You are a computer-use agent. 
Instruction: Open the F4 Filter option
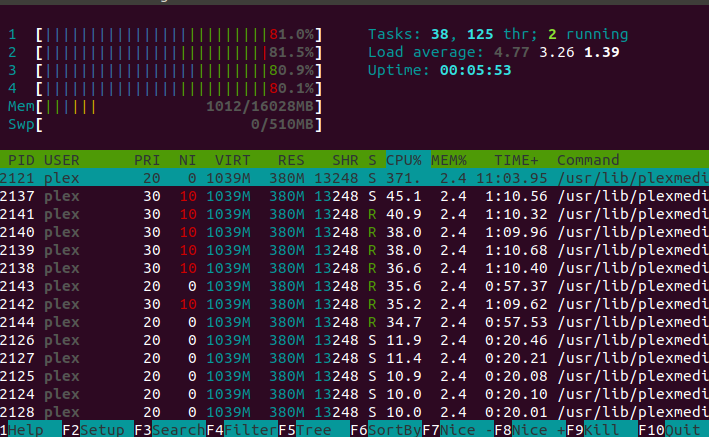[x=242, y=430]
